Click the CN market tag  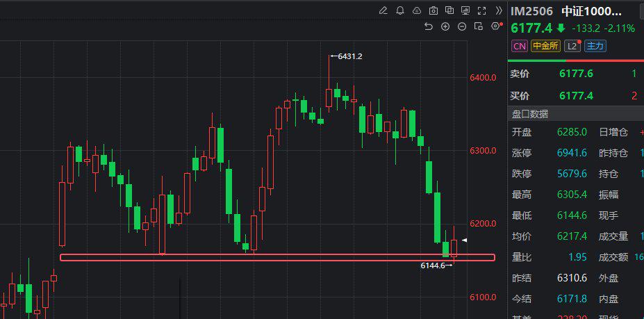click(519, 47)
